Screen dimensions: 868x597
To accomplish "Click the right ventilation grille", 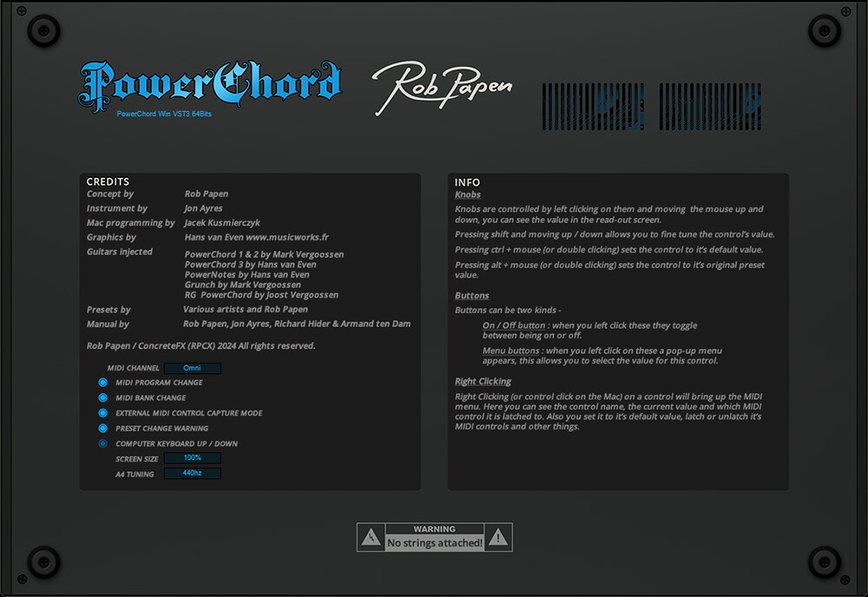I will [710, 107].
